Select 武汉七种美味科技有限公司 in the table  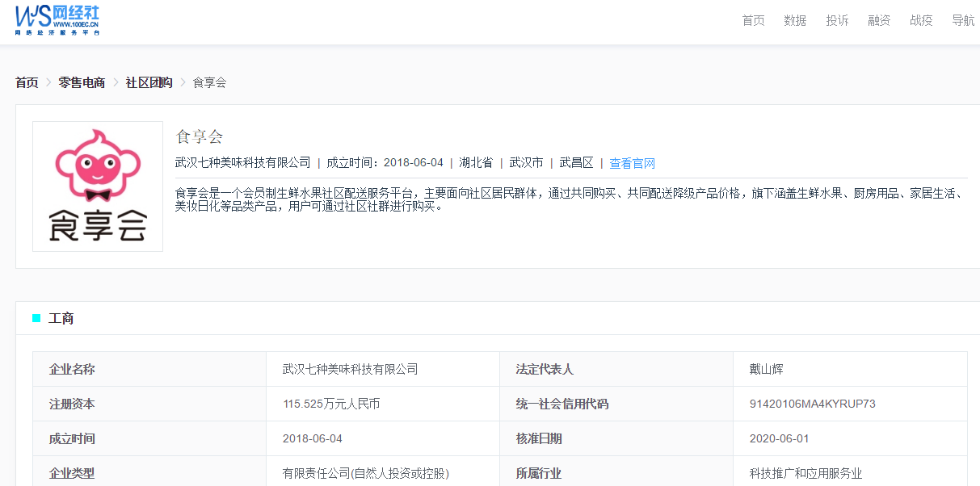[x=351, y=369]
